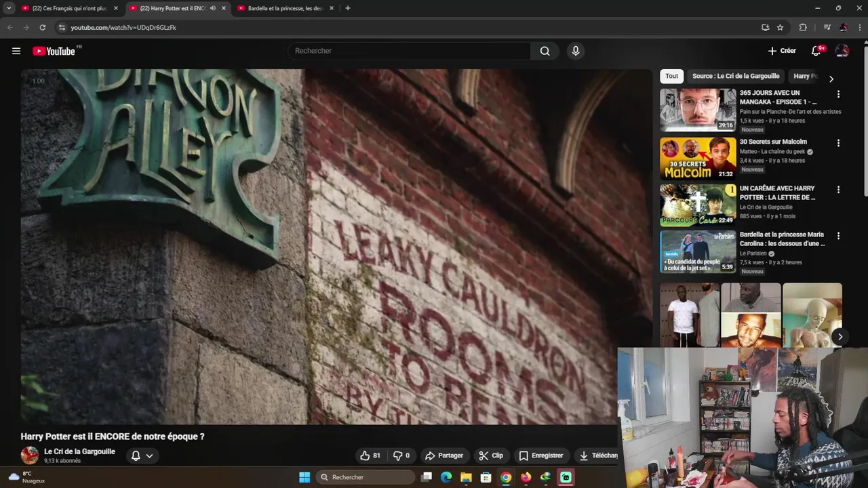Click the Partager share button
Viewport: 868px width, 488px height.
444,455
